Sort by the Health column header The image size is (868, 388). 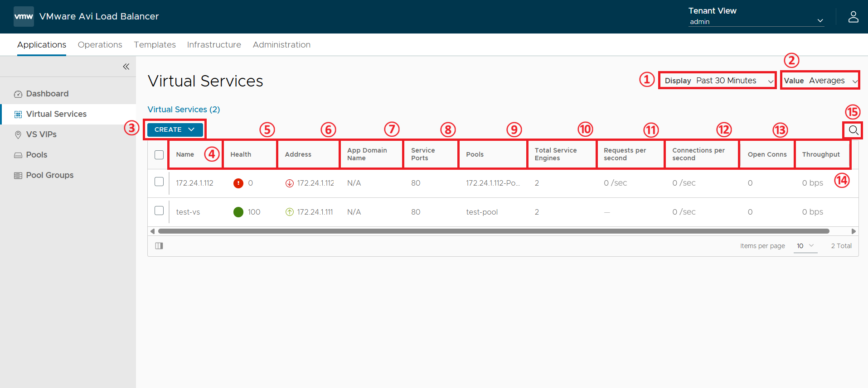[241, 154]
